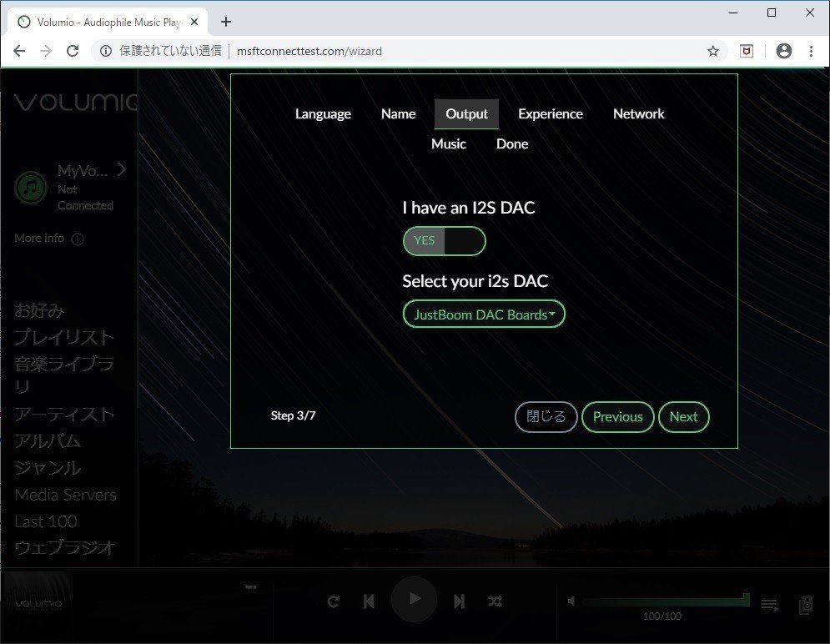830x644 pixels.
Task: Open the Music wizard tab
Action: click(x=448, y=144)
